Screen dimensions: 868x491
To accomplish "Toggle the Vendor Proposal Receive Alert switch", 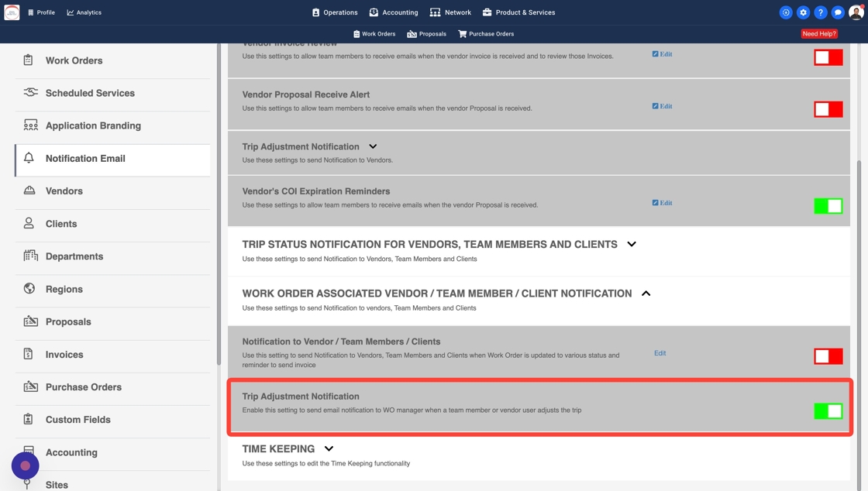I will click(828, 109).
